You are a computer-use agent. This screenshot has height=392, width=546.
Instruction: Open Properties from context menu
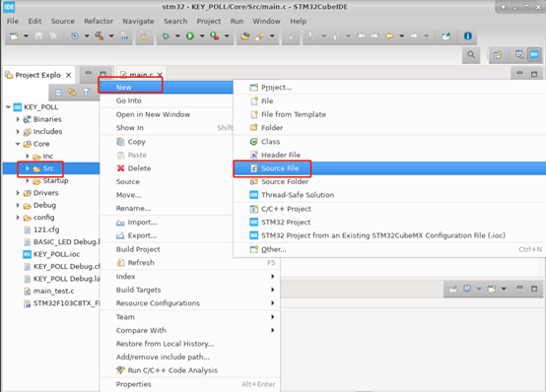pyautogui.click(x=190, y=384)
